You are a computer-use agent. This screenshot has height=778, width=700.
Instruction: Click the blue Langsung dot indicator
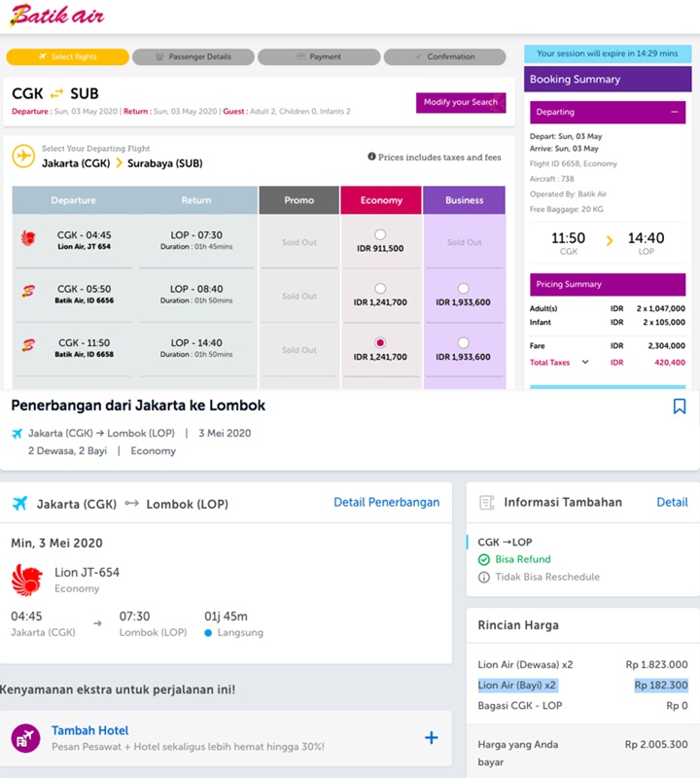(208, 633)
